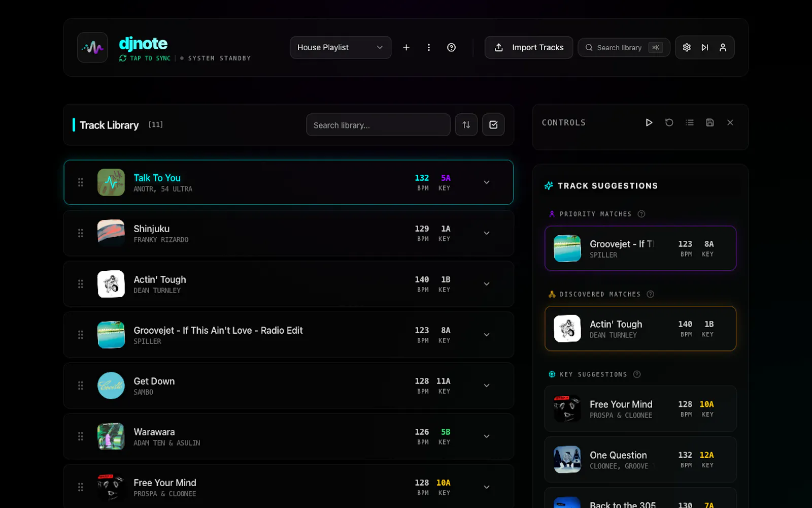
Task: Open the user profile icon
Action: [723, 47]
